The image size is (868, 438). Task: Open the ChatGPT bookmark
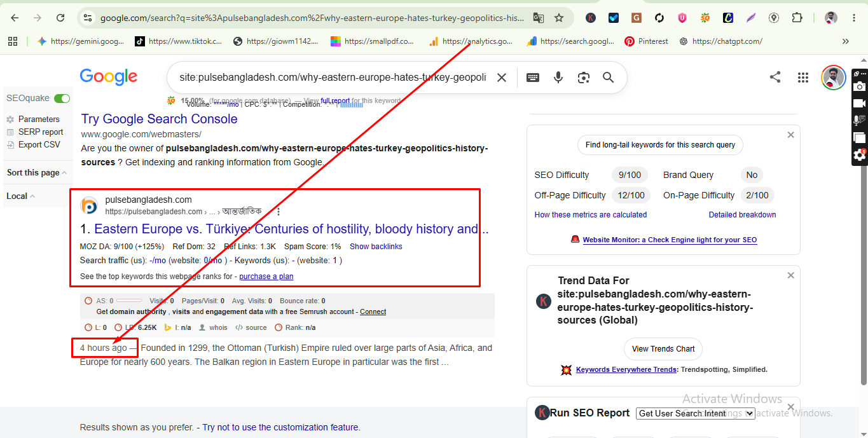[721, 41]
